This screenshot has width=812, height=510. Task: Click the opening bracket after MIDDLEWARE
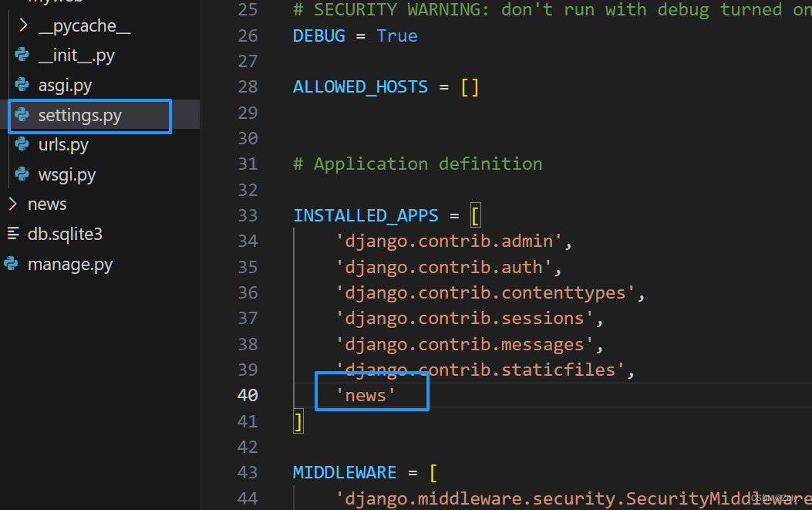433,473
